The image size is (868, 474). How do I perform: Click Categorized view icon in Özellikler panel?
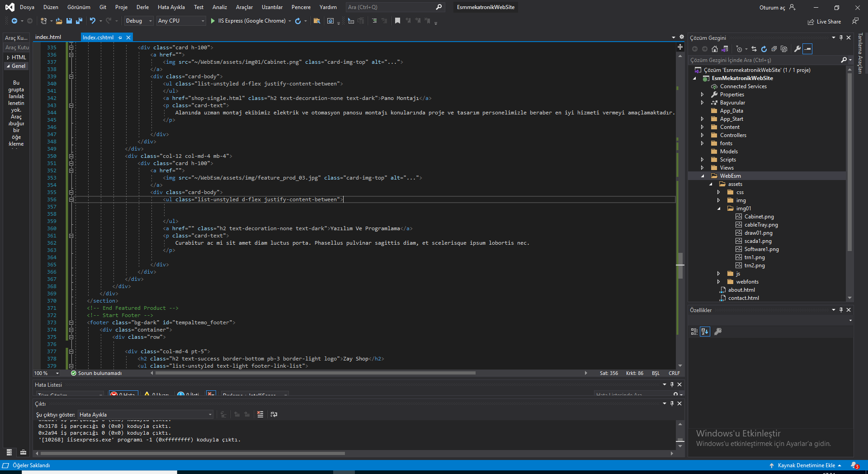click(x=694, y=332)
